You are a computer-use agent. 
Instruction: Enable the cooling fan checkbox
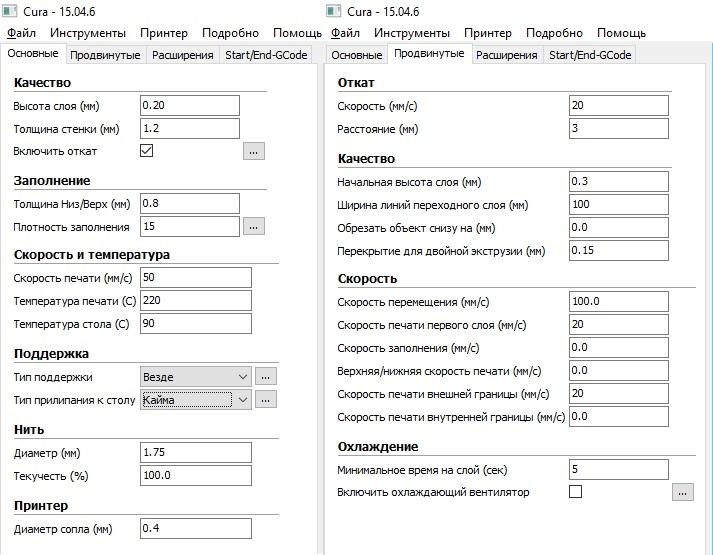point(575,492)
